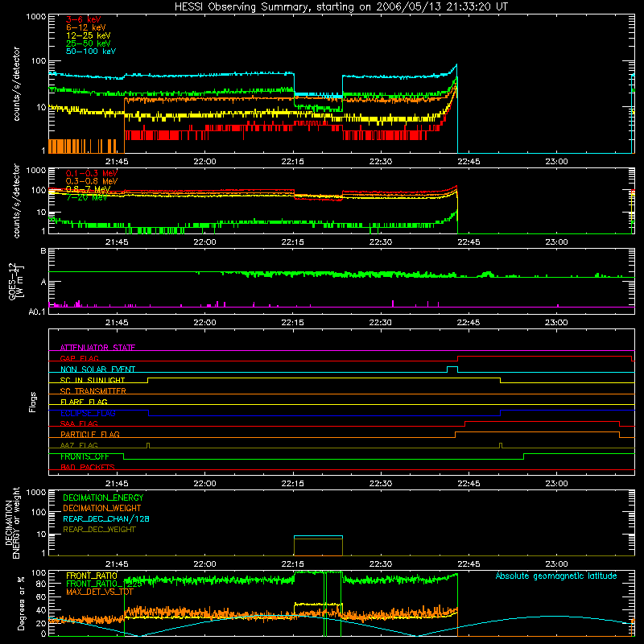
Task: Pick the FLARE_FLAG flag label
Action: (84, 402)
